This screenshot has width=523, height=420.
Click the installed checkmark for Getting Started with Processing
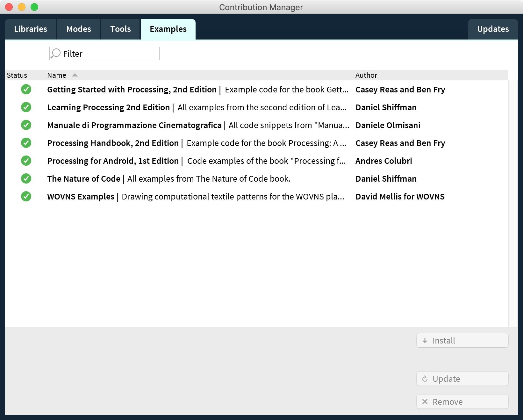click(x=26, y=90)
